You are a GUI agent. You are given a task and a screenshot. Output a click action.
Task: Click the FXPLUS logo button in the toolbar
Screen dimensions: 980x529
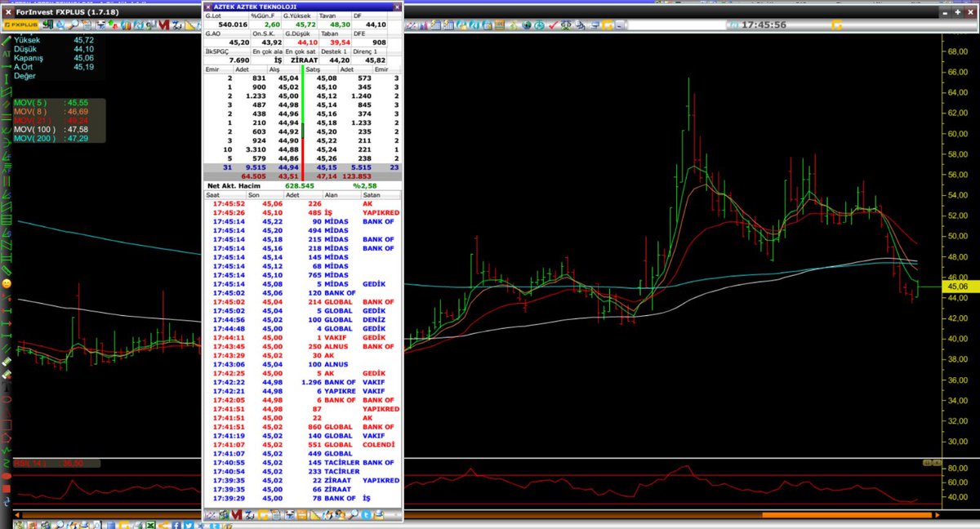(20, 24)
